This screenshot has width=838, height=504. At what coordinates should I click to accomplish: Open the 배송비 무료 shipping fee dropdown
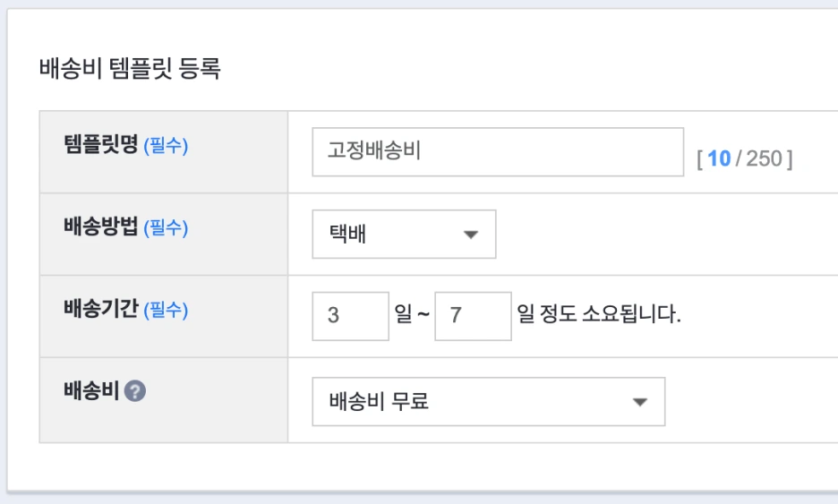(488, 401)
